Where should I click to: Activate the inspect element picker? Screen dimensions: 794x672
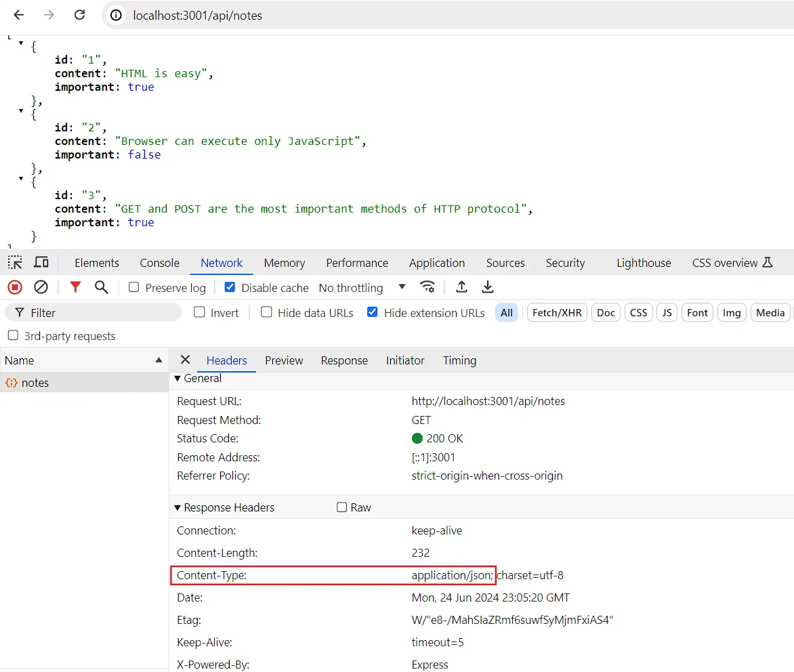pyautogui.click(x=15, y=262)
